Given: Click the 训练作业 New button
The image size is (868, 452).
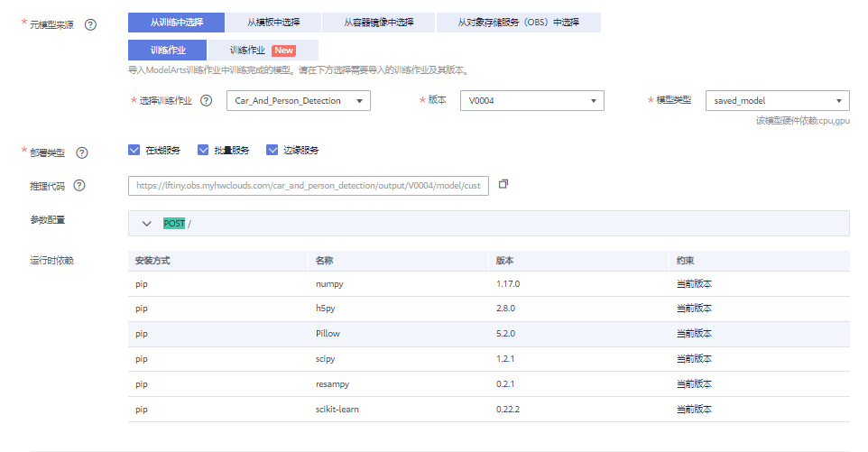Looking at the screenshot, I should (262, 51).
